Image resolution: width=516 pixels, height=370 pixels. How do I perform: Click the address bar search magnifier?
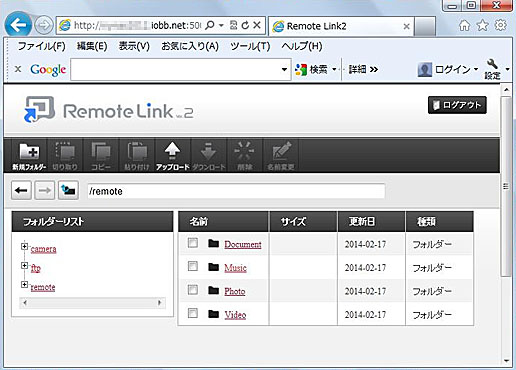pyautogui.click(x=210, y=25)
